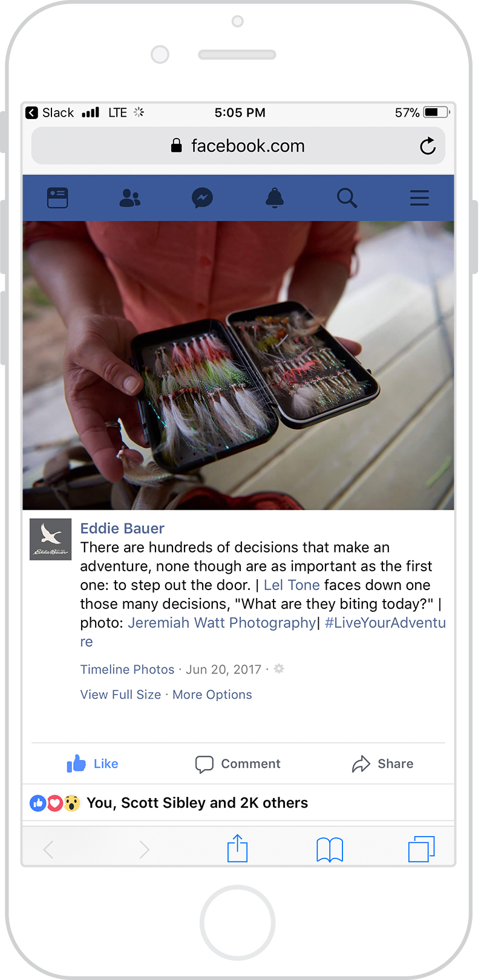This screenshot has width=481, height=980.
Task: Follow the #LiveYourAdventure hashtag link
Action: pos(263,632)
